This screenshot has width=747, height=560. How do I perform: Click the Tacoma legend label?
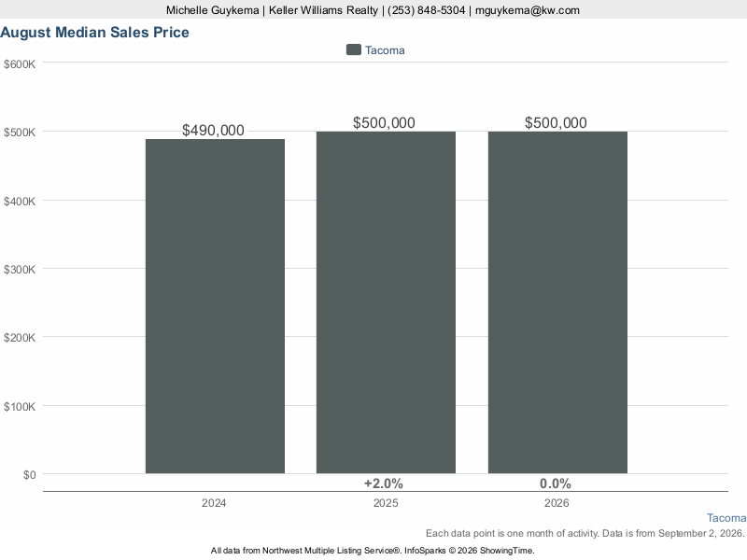coord(385,50)
